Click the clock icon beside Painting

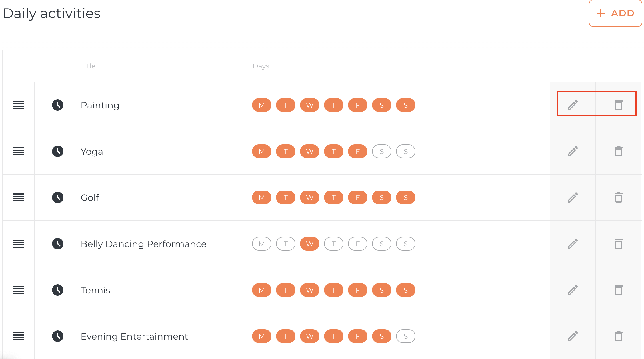point(58,105)
